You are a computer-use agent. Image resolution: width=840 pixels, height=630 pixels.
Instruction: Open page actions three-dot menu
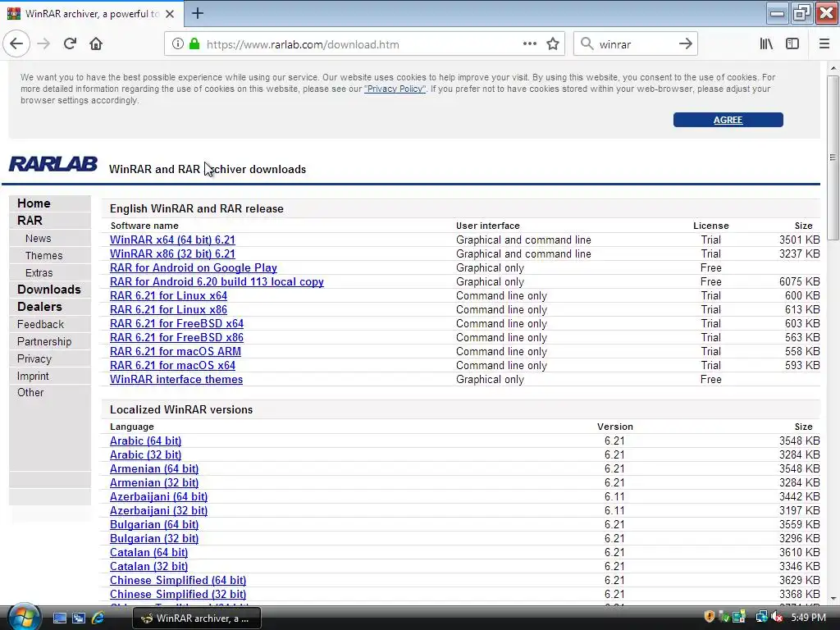tap(530, 44)
